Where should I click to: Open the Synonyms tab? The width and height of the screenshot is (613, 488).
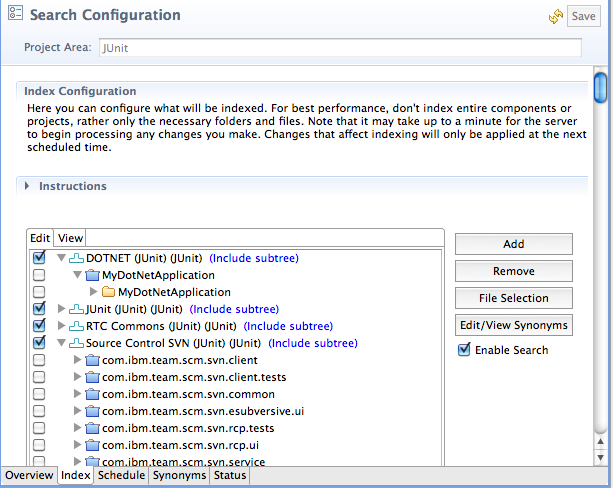point(179,475)
